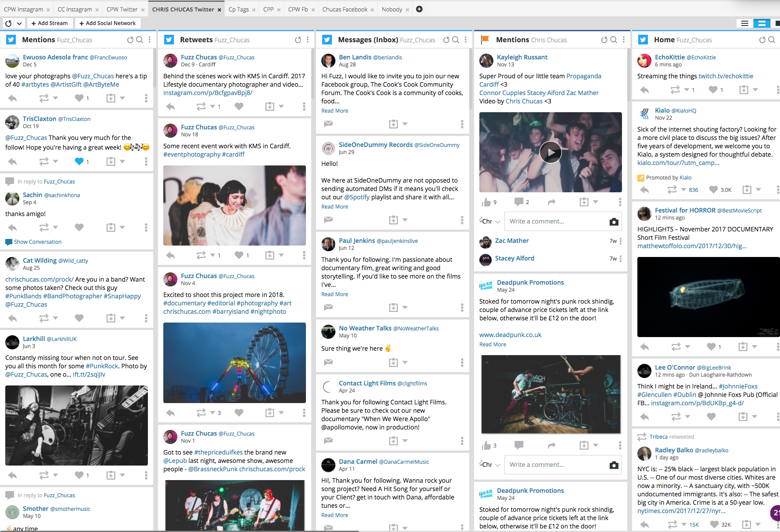Reply to No Weather Talks message
780x532 pixels.
328,362
